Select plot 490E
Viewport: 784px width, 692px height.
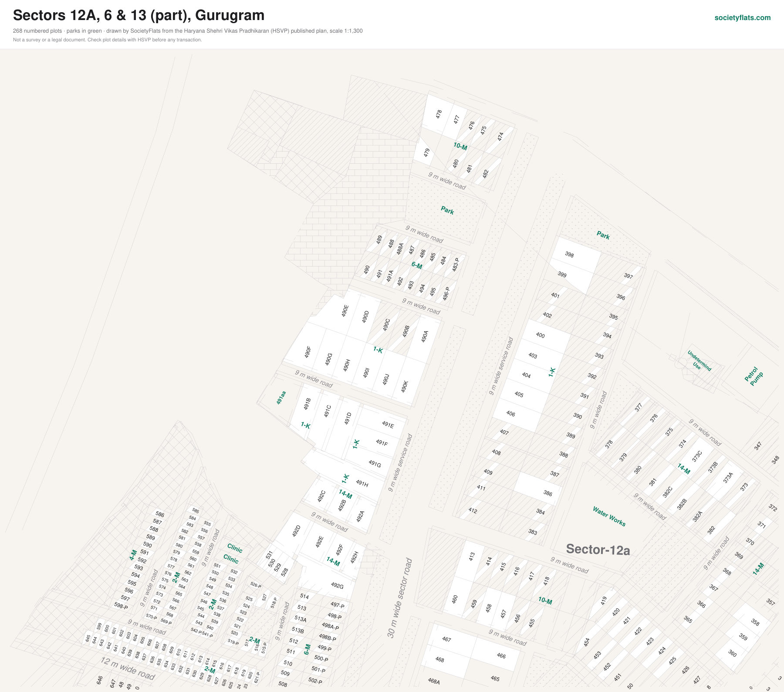click(x=345, y=311)
